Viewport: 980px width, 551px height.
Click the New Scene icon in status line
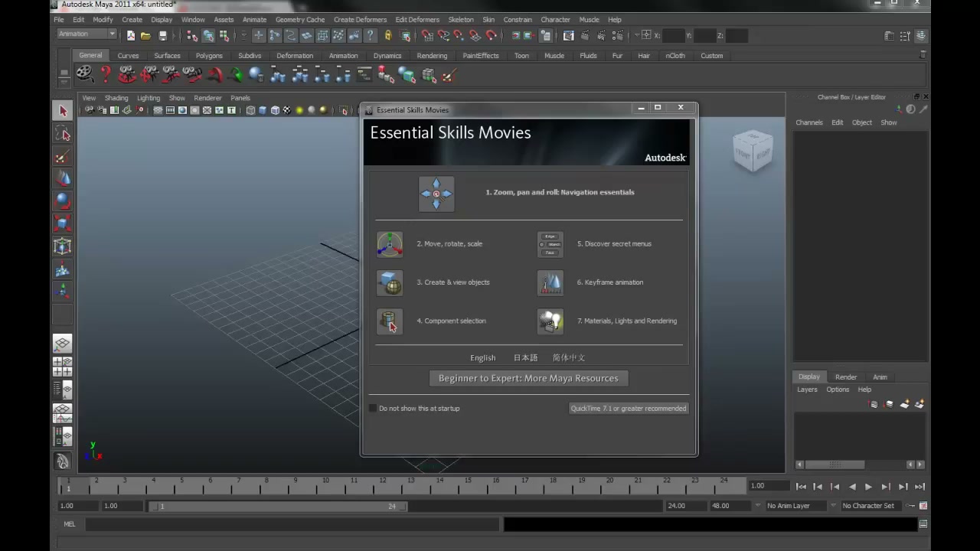131,35
